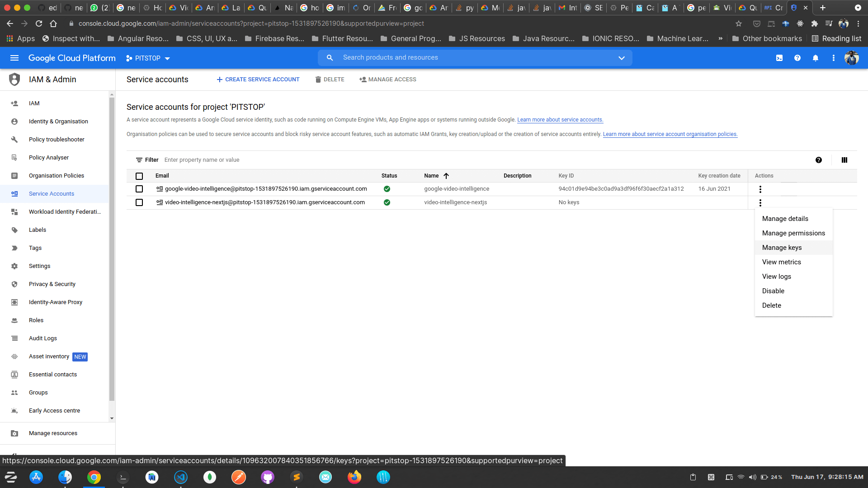The width and height of the screenshot is (868, 488).
Task: Open the Roles sidebar item
Action: pyautogui.click(x=36, y=320)
